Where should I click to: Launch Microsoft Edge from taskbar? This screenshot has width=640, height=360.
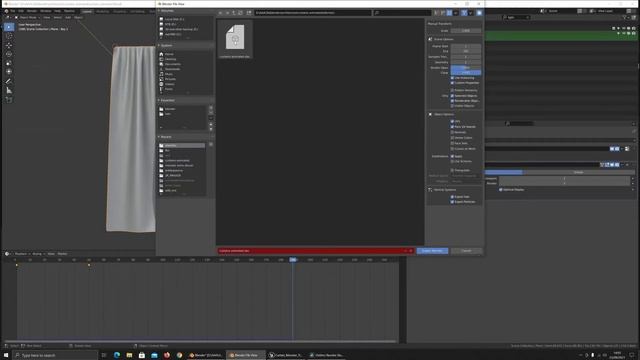(x=117, y=355)
